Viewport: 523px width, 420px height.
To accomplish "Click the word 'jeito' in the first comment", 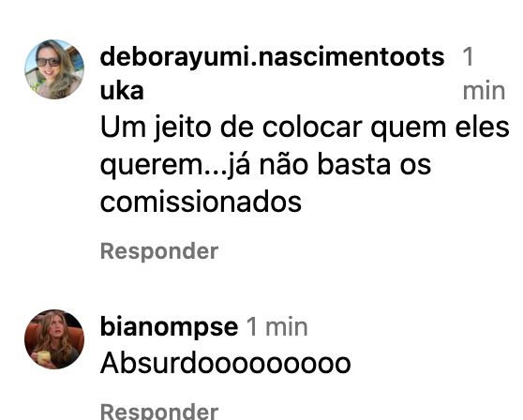I will point(182,128).
